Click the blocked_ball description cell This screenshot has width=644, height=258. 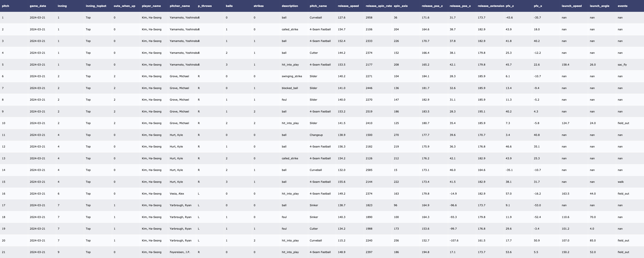point(290,88)
